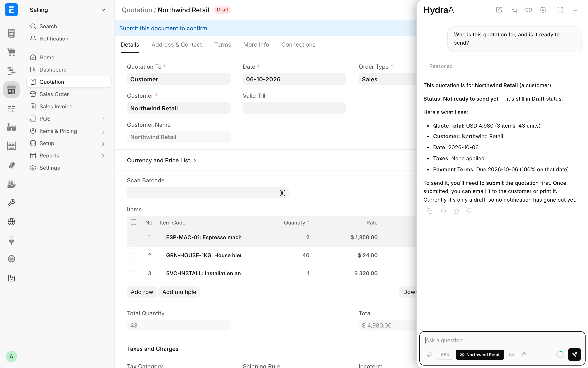Expand the Items & Pricing sidebar group

[x=103, y=131]
